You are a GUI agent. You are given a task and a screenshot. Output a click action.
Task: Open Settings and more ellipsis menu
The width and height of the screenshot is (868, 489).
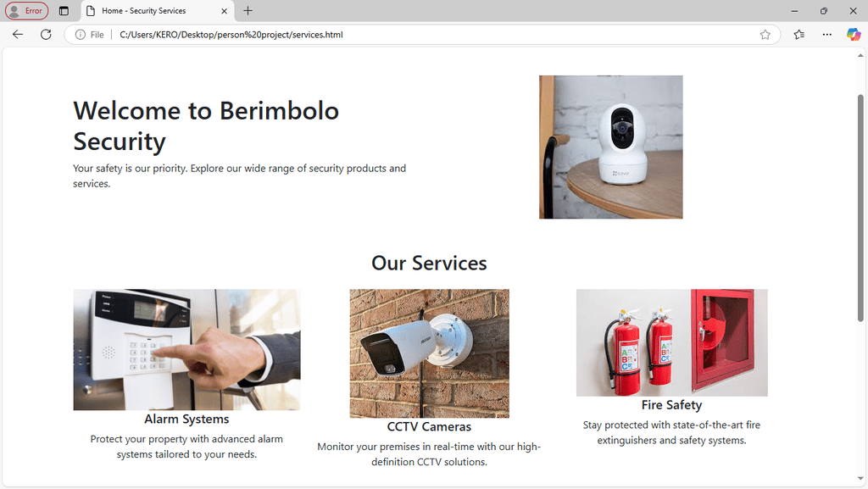coord(827,34)
